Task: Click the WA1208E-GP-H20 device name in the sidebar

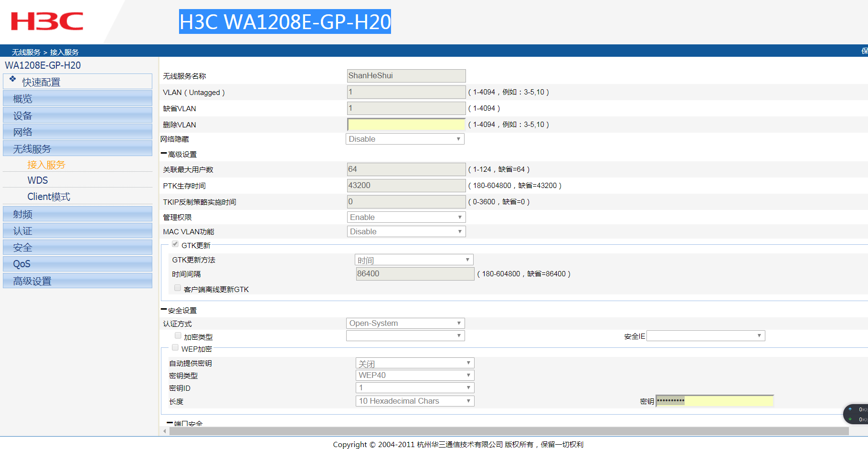Action: [x=43, y=65]
